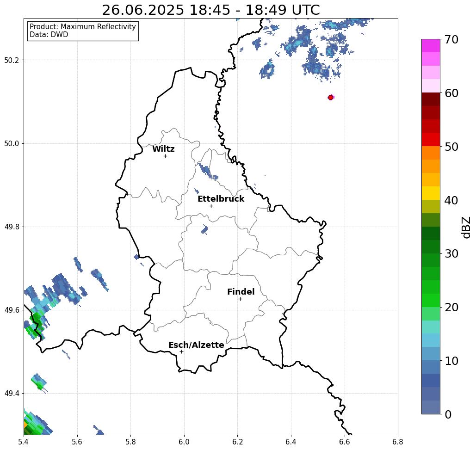
Task: Click the Ettelbruck city label
Action: 221,199
